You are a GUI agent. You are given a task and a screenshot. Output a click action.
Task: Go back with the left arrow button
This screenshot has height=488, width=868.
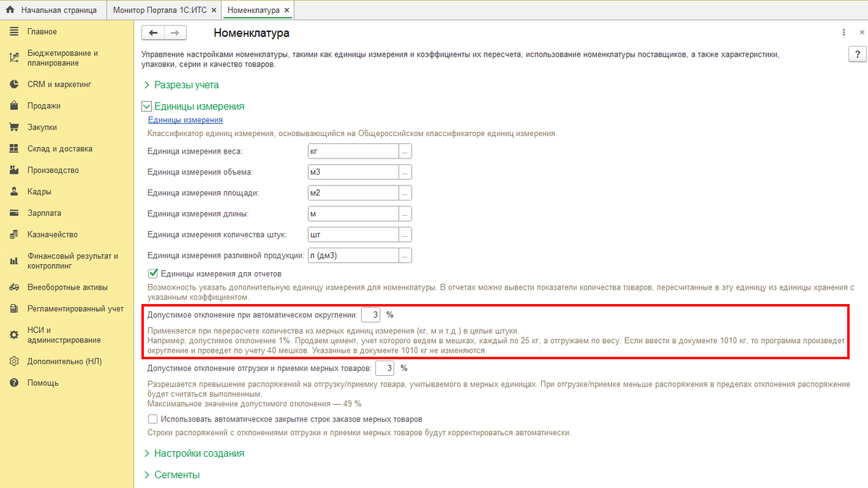click(153, 33)
